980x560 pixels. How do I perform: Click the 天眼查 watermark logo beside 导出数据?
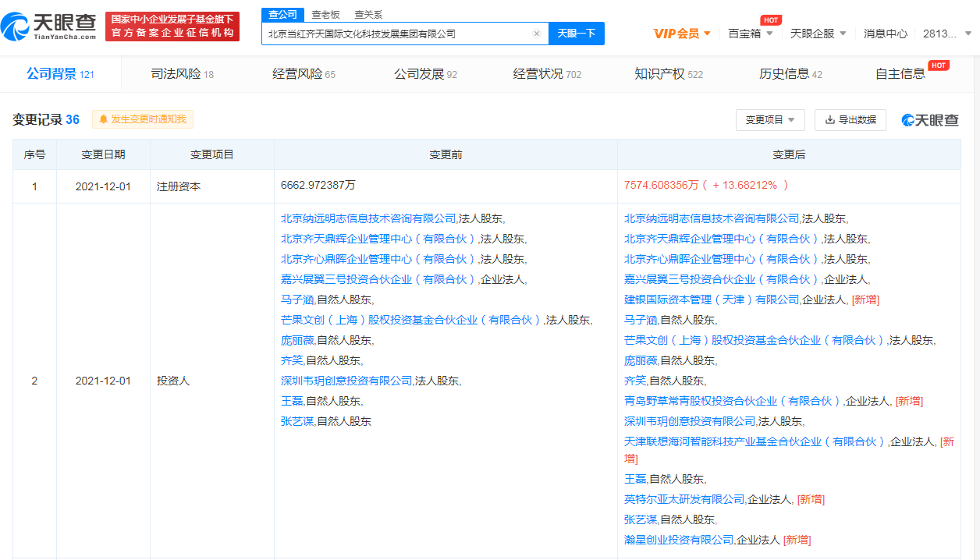tap(931, 120)
